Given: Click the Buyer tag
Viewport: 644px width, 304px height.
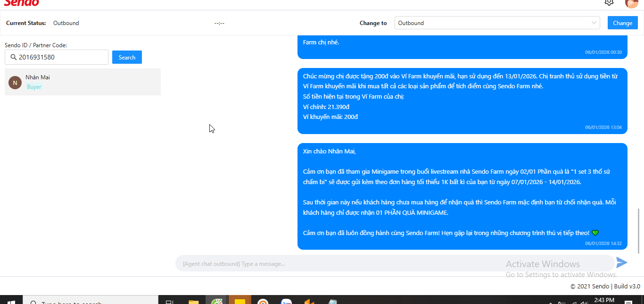Looking at the screenshot, I should (x=34, y=87).
